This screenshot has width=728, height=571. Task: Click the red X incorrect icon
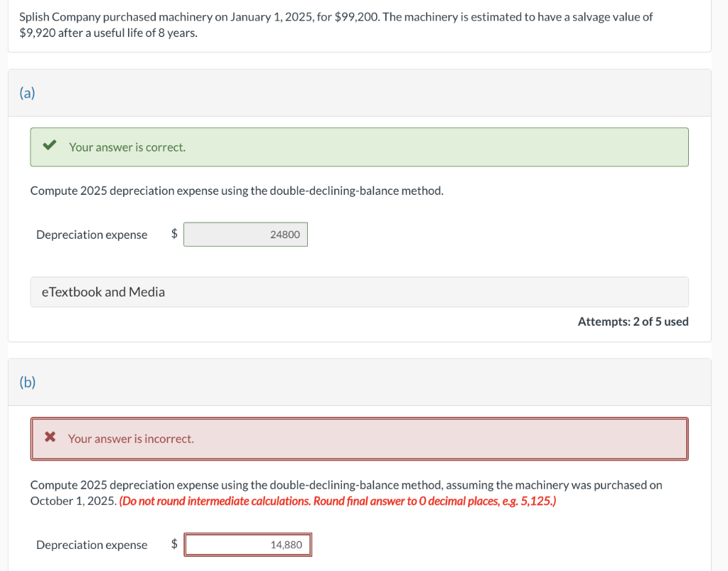pos(50,438)
